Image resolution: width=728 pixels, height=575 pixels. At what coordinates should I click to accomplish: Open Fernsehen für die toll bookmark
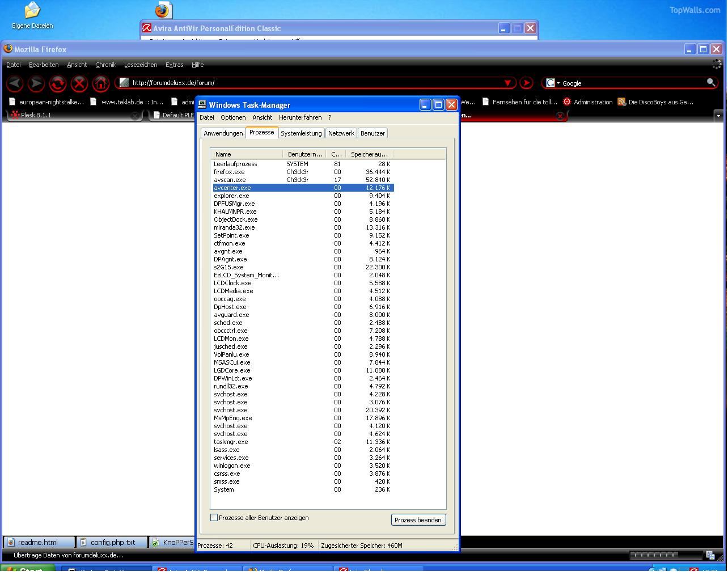point(519,102)
